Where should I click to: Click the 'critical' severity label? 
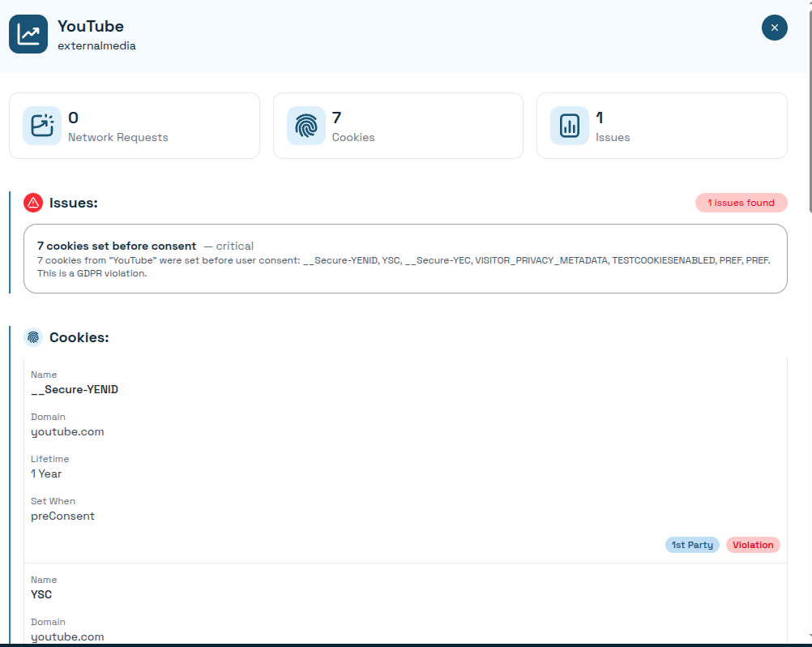(x=234, y=246)
